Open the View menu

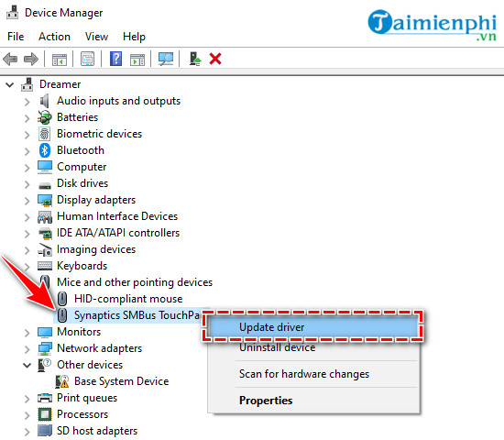(96, 37)
